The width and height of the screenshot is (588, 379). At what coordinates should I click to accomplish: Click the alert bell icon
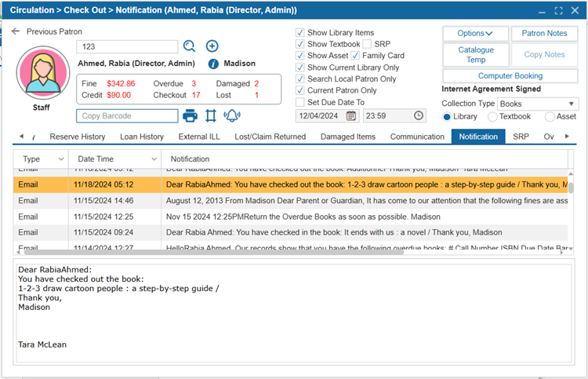[x=231, y=115]
